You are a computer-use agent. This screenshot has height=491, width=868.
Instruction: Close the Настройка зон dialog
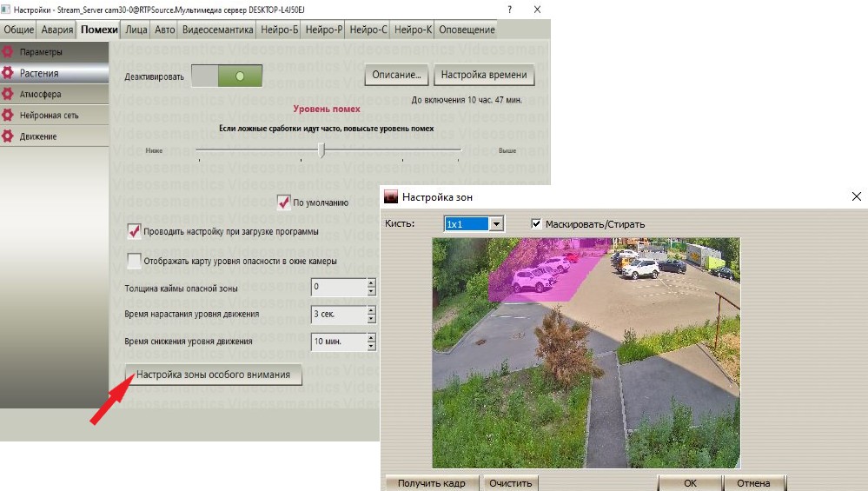click(x=857, y=196)
